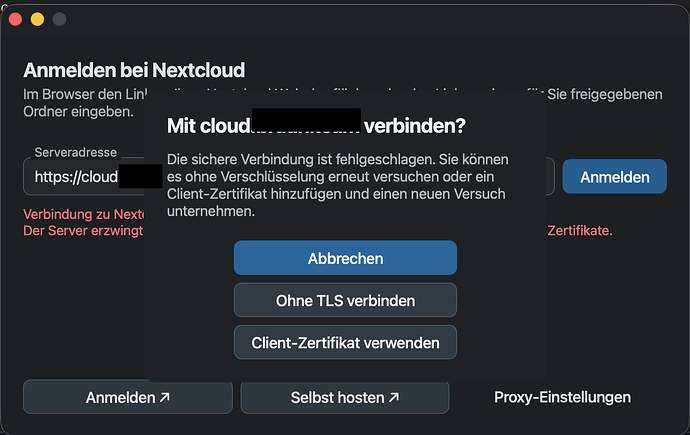The width and height of the screenshot is (690, 435).
Task: Open Proxy-Einstellungen
Action: point(562,397)
